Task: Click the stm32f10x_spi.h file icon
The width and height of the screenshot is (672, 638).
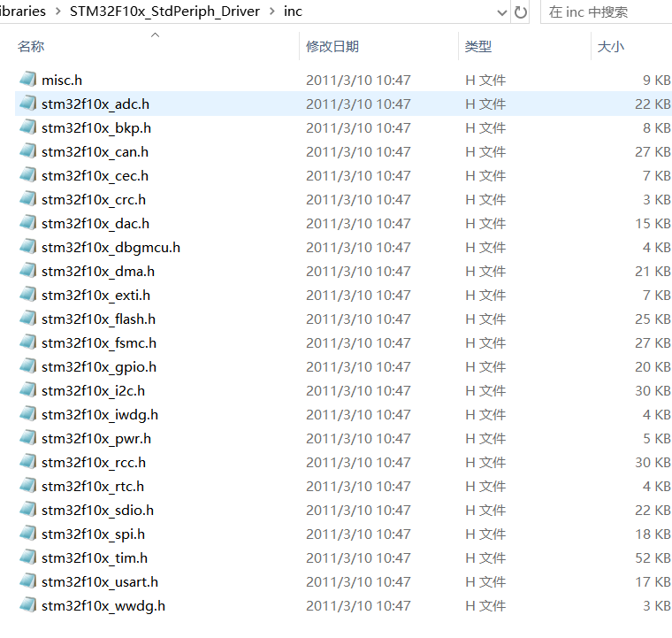Action: (28, 534)
